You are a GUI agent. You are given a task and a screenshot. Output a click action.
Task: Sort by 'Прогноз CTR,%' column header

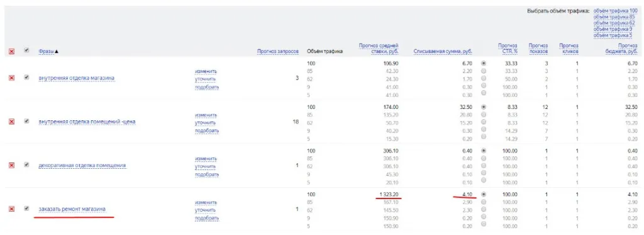[x=508, y=49]
